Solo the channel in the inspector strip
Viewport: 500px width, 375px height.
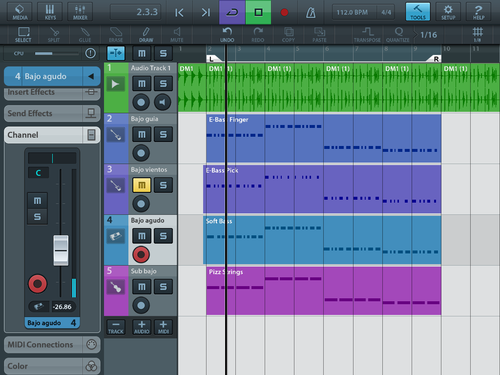pyautogui.click(x=37, y=217)
